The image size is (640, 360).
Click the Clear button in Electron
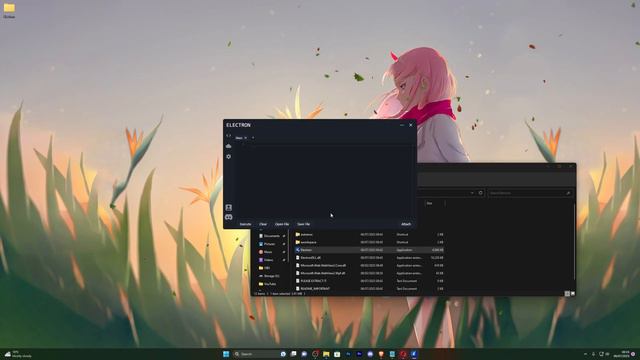tap(263, 224)
